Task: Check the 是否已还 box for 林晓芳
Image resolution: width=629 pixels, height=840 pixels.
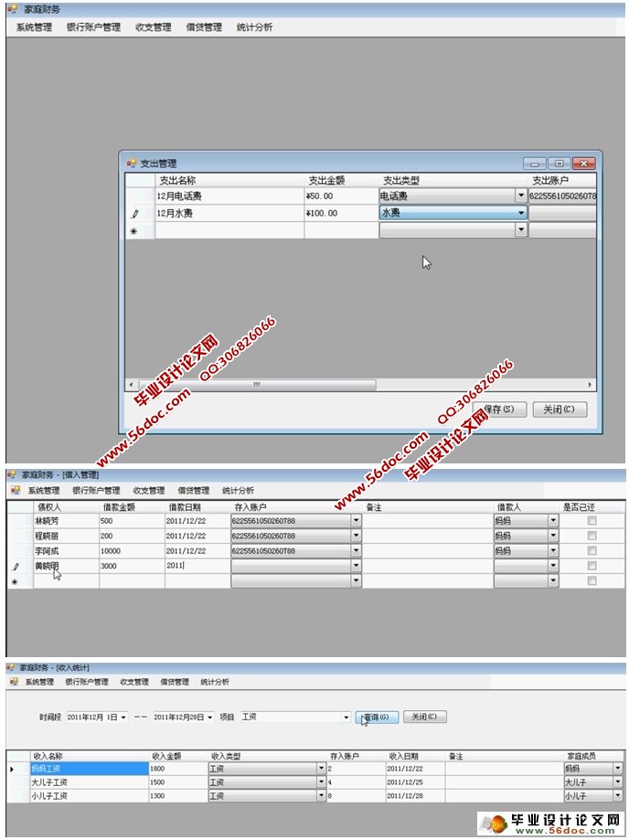Action: [x=592, y=520]
